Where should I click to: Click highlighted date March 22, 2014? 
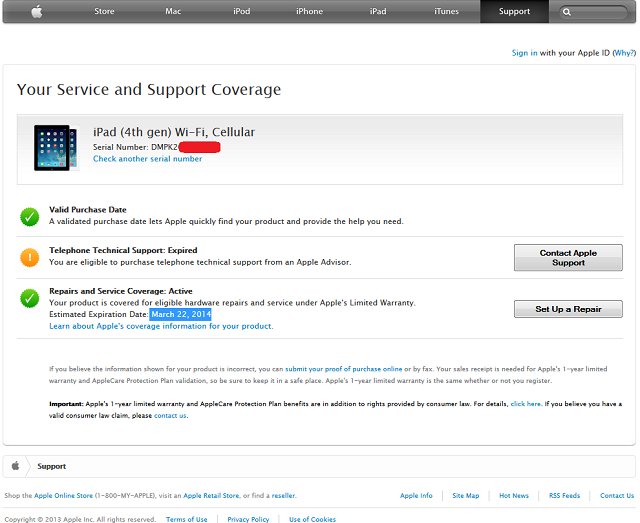pos(181,314)
